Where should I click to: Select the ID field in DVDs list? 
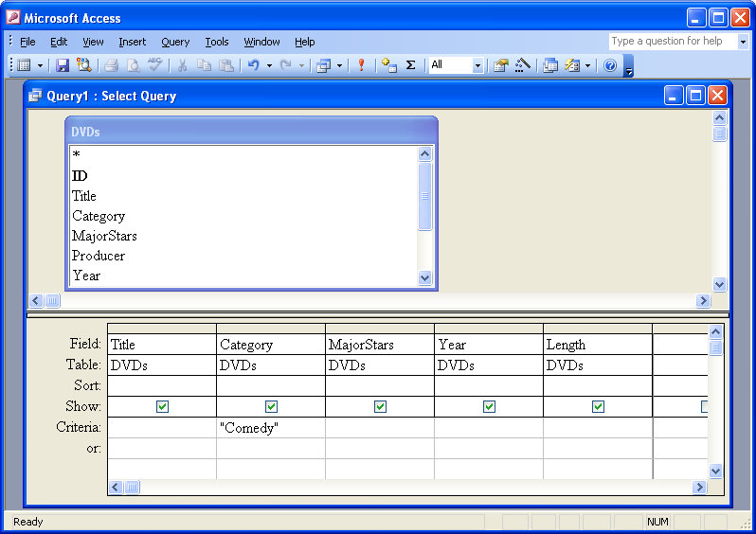[x=243, y=175]
